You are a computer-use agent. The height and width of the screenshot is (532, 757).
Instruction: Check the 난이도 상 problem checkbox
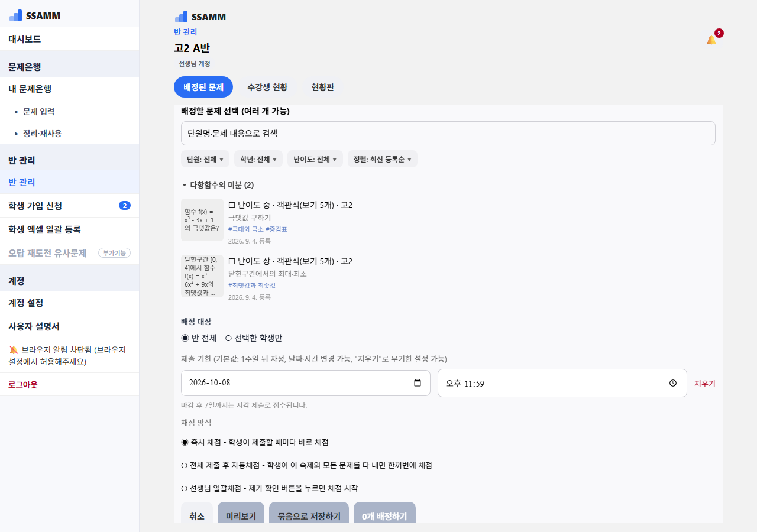point(232,261)
